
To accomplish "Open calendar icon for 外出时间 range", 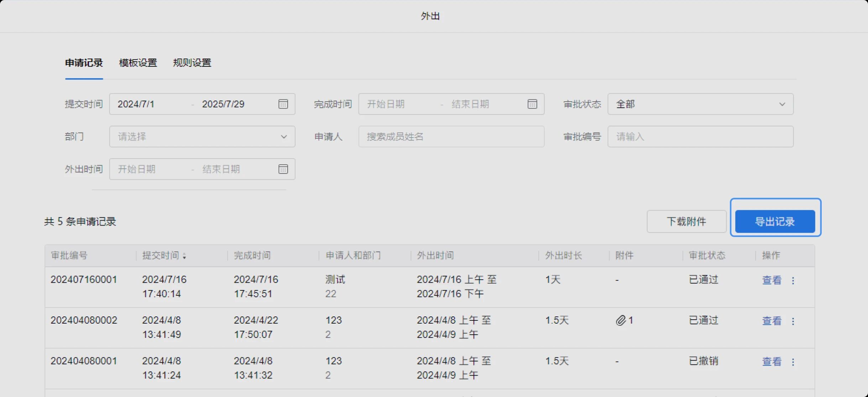I will click(x=283, y=169).
